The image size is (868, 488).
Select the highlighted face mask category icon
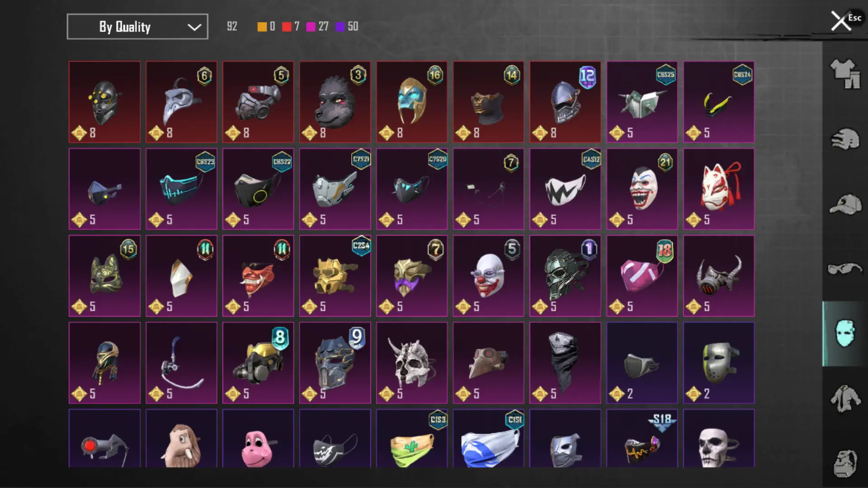[x=845, y=333]
